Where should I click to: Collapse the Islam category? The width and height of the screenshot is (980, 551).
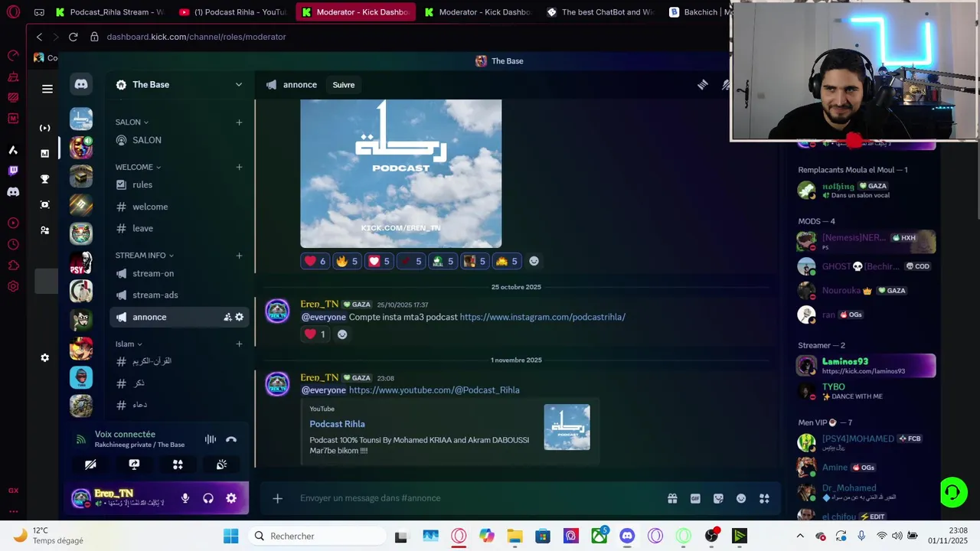(129, 344)
